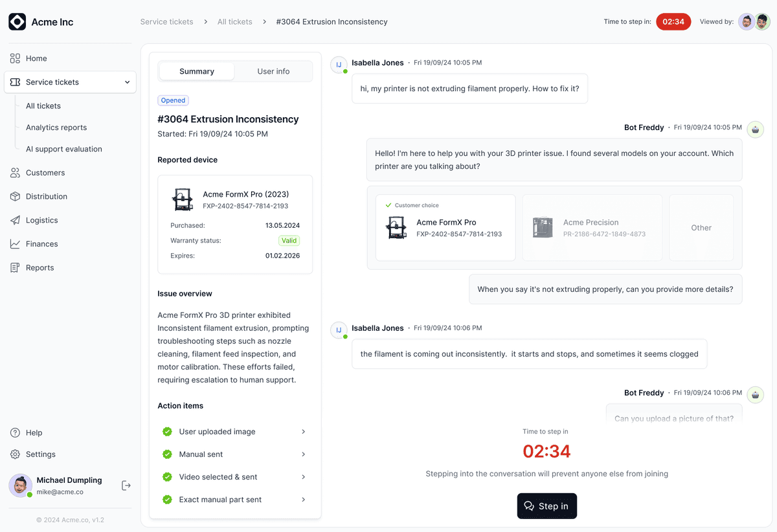The width and height of the screenshot is (777, 532).
Task: Click the Action items heading
Action: pyautogui.click(x=181, y=406)
